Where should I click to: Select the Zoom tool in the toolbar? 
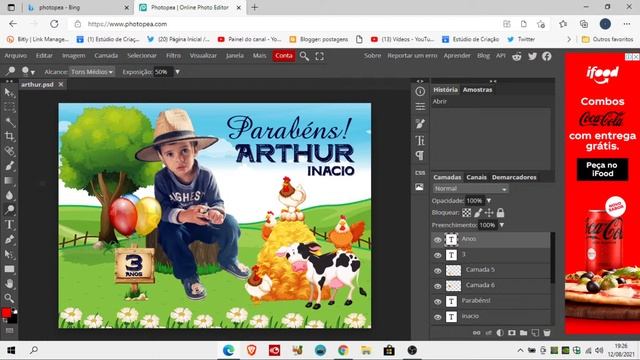point(9,298)
